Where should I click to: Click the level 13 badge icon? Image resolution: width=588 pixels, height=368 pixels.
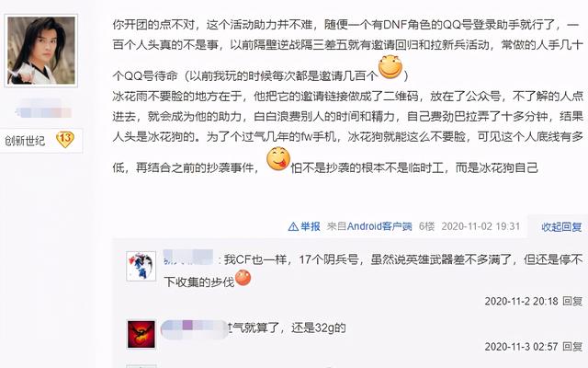point(65,140)
